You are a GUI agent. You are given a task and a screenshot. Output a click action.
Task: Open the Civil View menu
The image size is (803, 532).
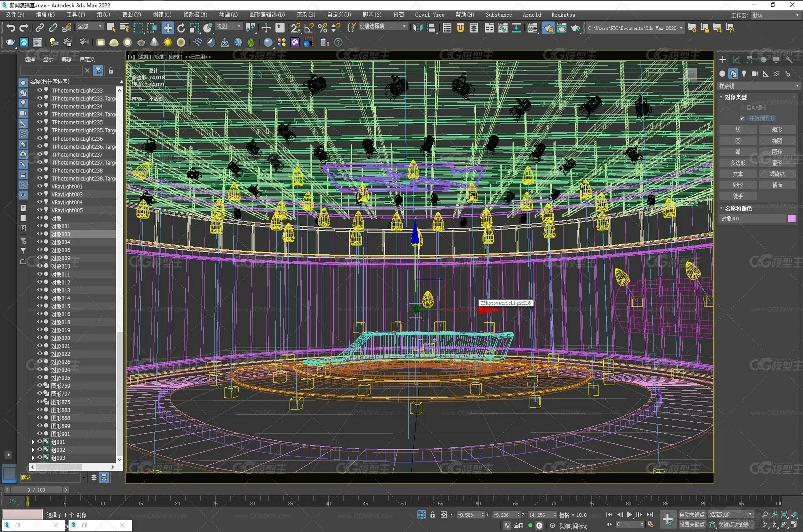[x=429, y=15]
